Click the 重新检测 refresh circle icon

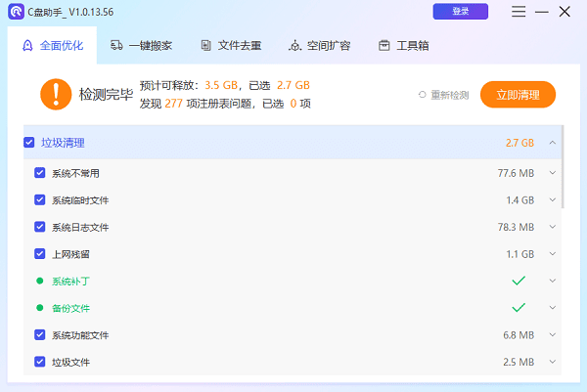(423, 95)
